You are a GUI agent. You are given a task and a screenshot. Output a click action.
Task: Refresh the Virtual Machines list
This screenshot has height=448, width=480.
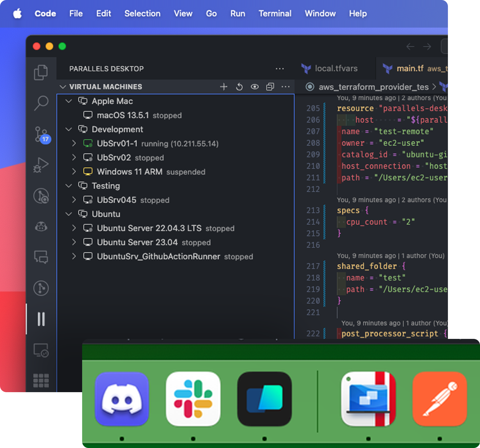coord(239,87)
